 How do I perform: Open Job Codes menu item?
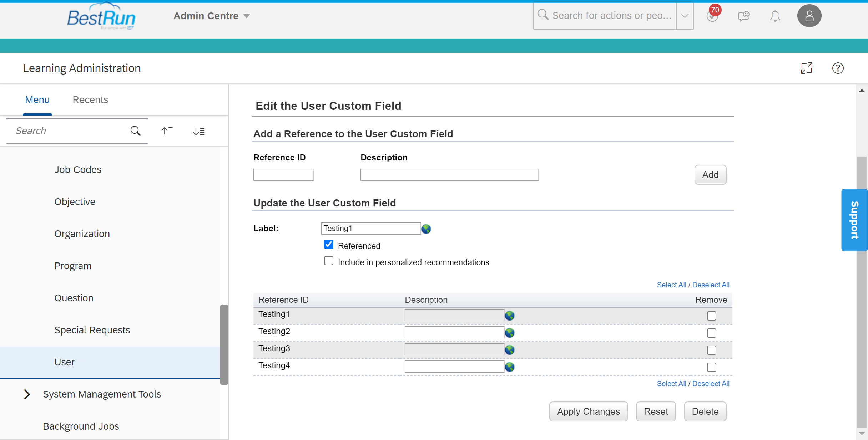click(x=78, y=170)
